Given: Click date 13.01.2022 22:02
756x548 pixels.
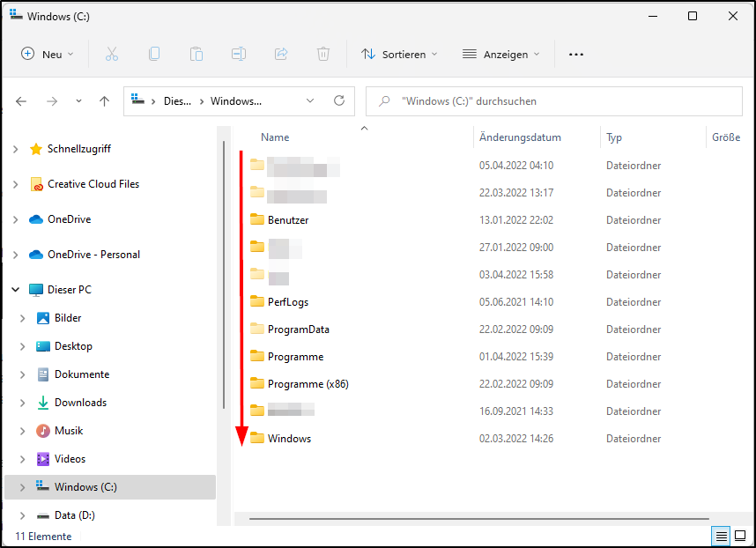Looking at the screenshot, I should click(515, 219).
